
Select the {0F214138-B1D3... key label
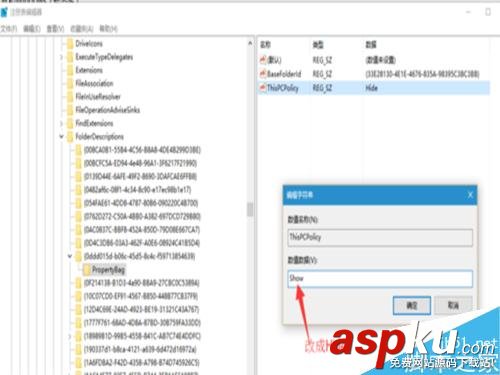(142, 283)
